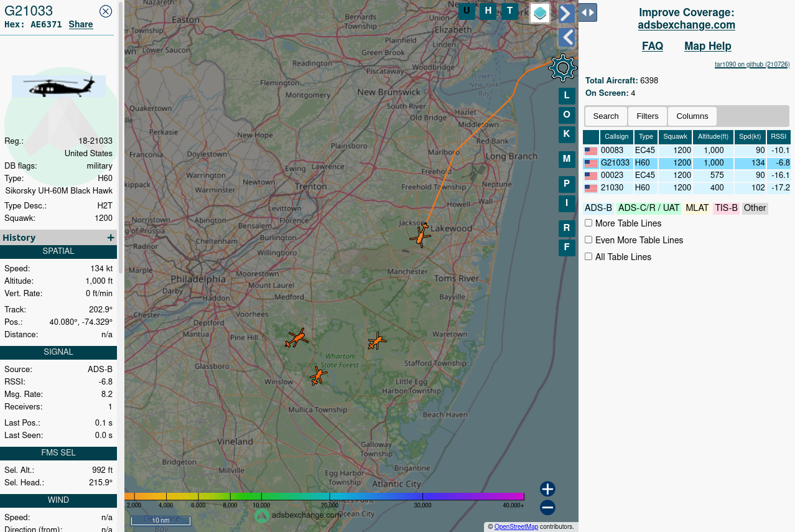The height and width of the screenshot is (532, 795).
Task: Click the SPATIAL section header
Action: pyautogui.click(x=58, y=252)
